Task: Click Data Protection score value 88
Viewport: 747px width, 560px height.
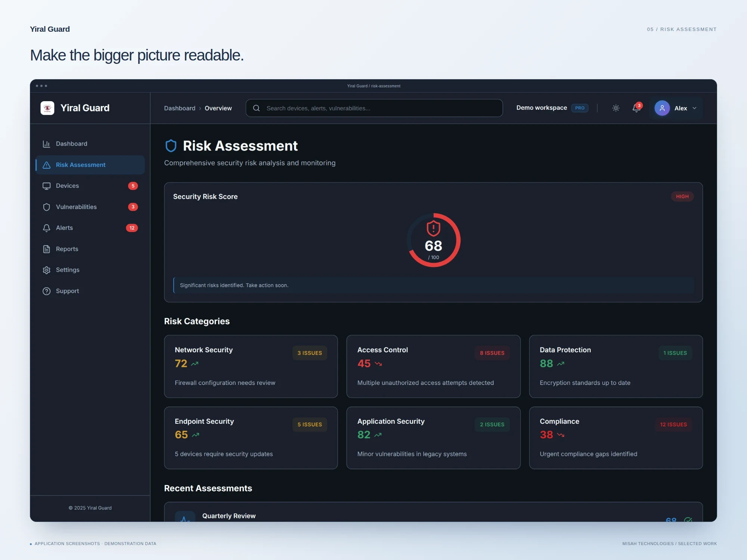Action: (546, 364)
